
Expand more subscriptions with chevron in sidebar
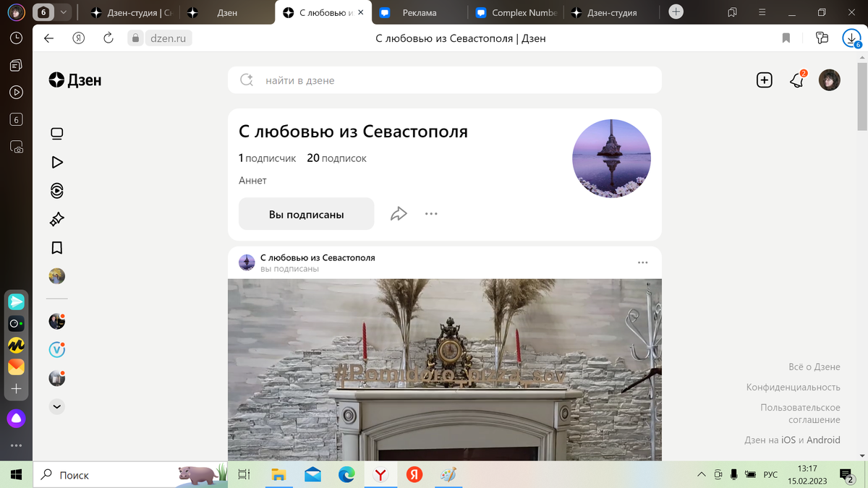coord(56,406)
